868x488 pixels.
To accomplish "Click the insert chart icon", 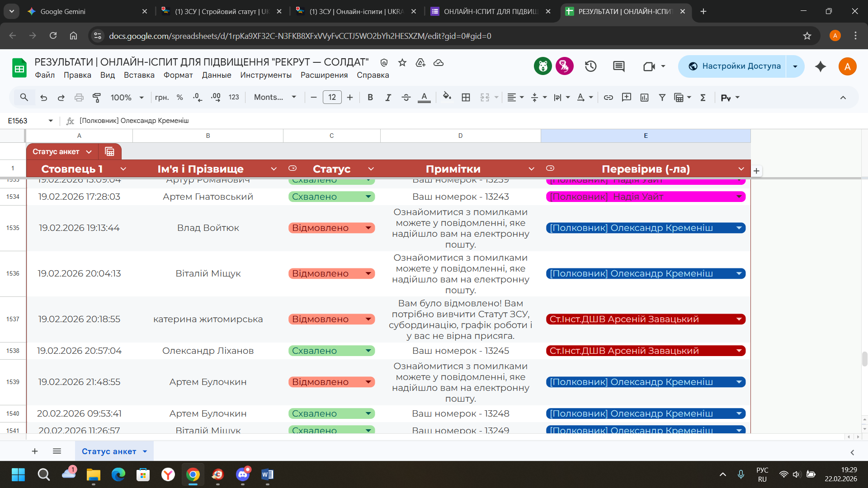I will (644, 97).
